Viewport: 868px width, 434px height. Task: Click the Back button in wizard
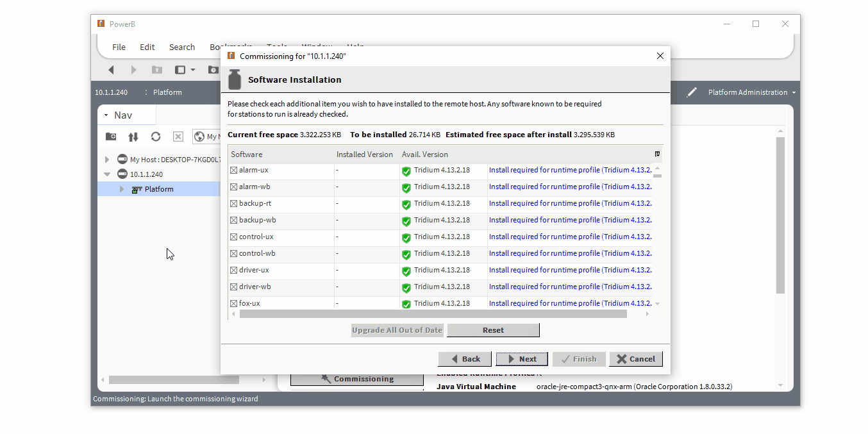[x=465, y=359]
